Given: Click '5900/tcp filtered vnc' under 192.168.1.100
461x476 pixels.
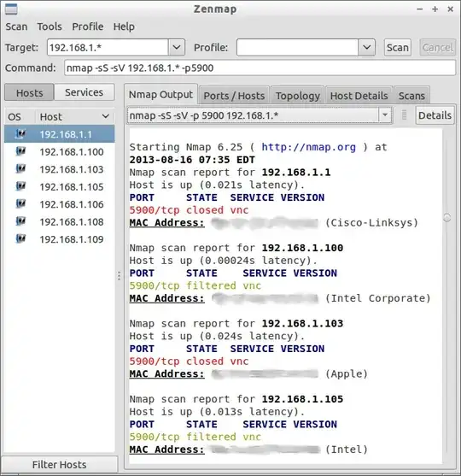Looking at the screenshot, I should [x=195, y=285].
